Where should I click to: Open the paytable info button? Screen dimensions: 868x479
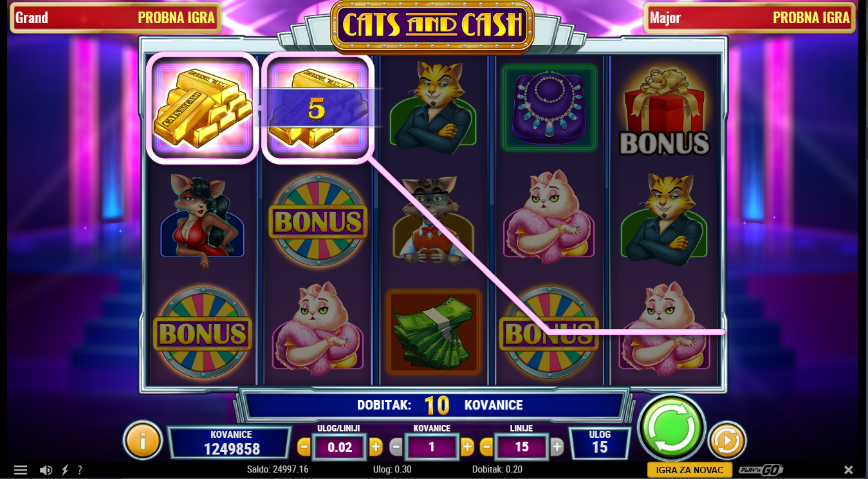(142, 440)
